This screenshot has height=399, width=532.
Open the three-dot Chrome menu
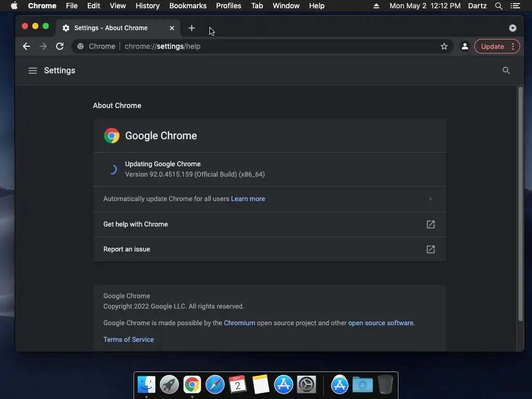[513, 46]
